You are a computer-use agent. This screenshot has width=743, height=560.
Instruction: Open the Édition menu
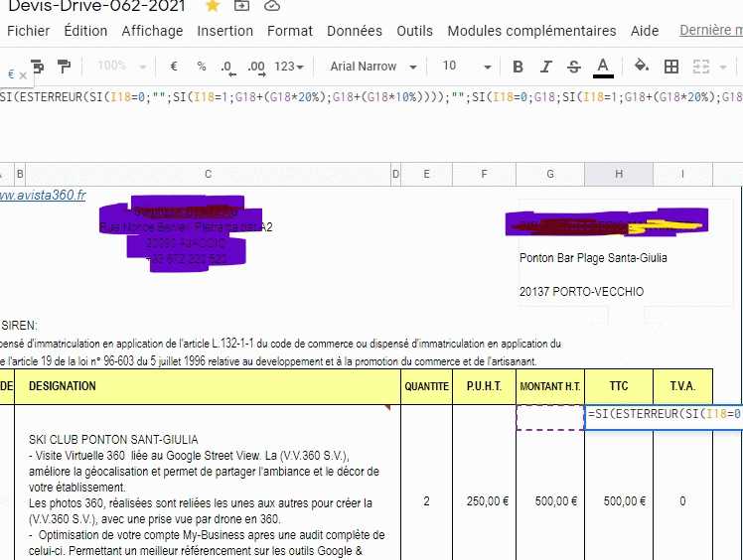pyautogui.click(x=85, y=31)
